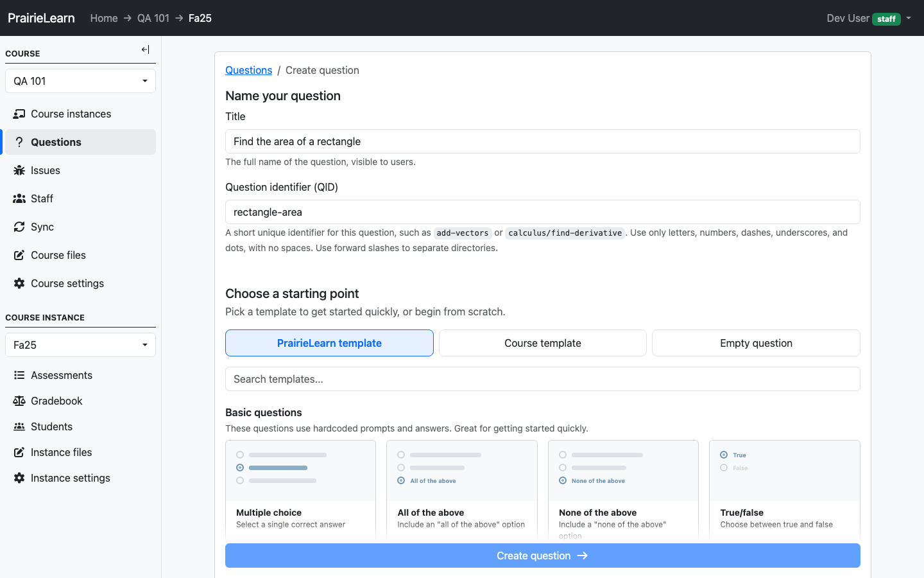The height and width of the screenshot is (578, 924).
Task: Open Course files from the sidebar
Action: (x=80, y=255)
